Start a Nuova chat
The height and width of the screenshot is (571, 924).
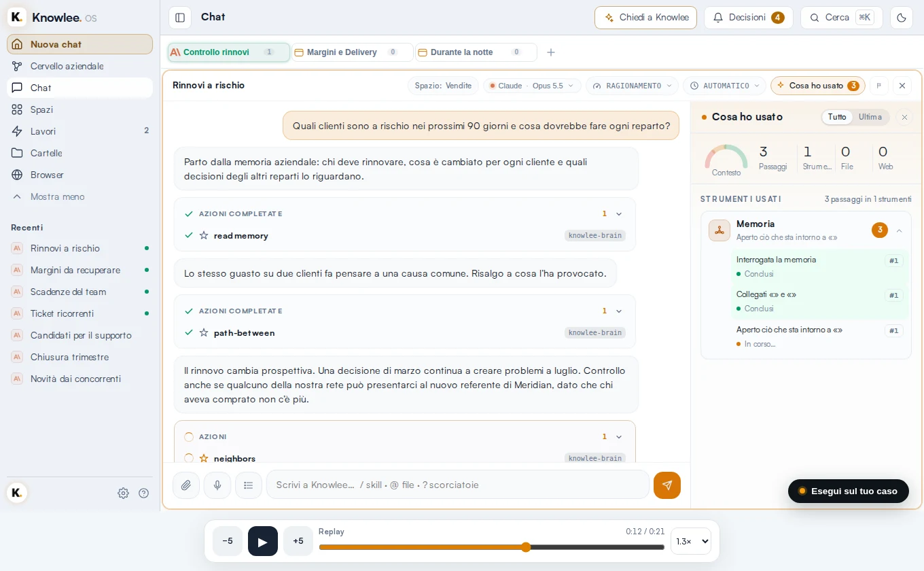coord(79,44)
